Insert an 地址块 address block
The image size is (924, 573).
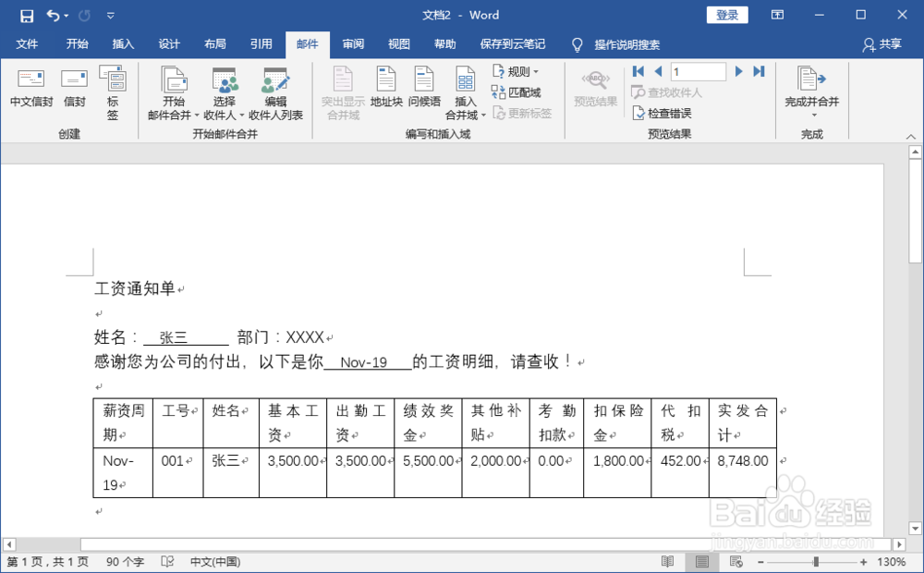click(x=386, y=87)
